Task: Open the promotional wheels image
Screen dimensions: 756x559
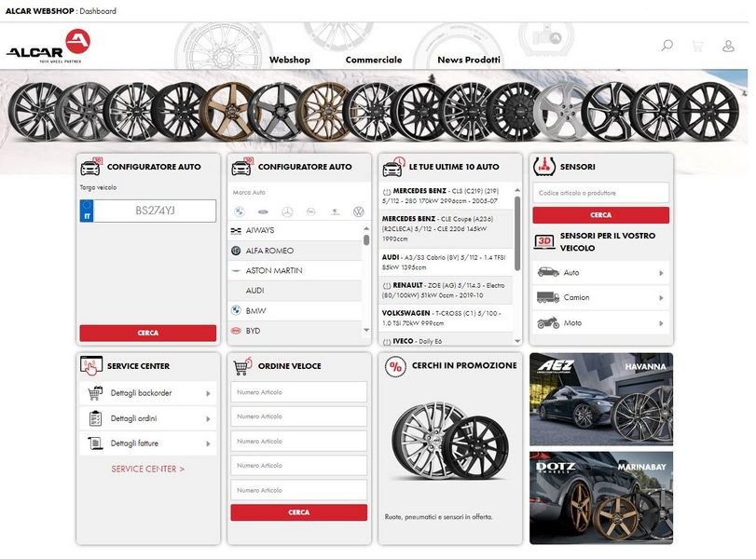Action: (450, 442)
